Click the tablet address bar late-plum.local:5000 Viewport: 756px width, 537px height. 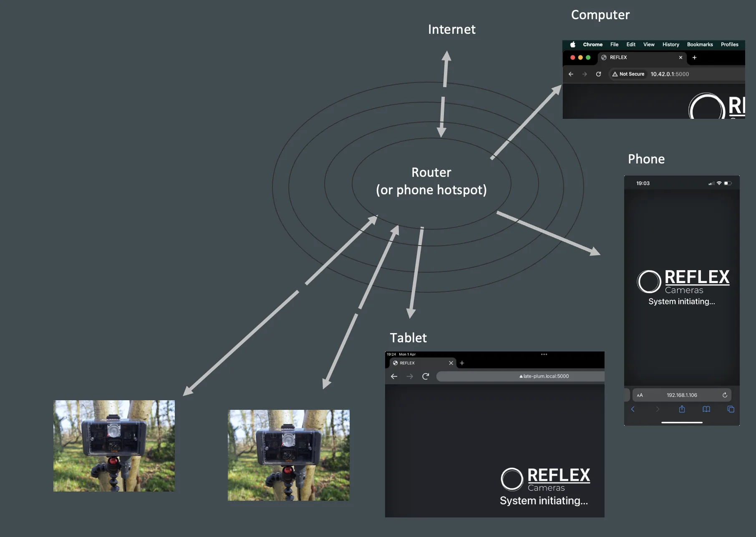coord(520,376)
